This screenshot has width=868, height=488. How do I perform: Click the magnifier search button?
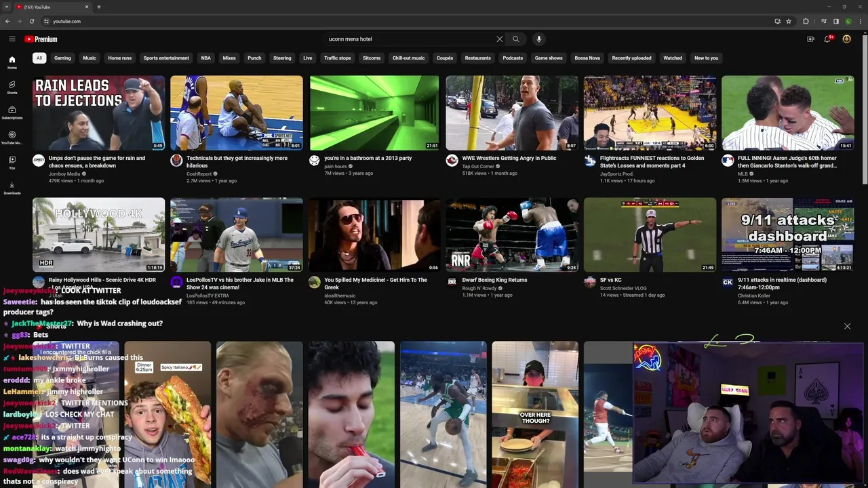point(515,39)
